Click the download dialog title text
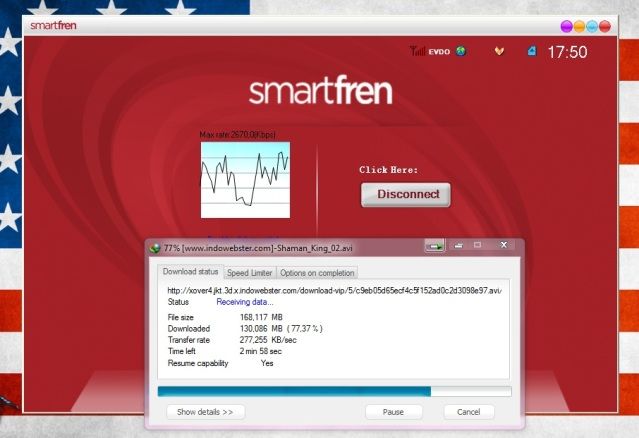Screen dimensions: 639x438 point(258,248)
